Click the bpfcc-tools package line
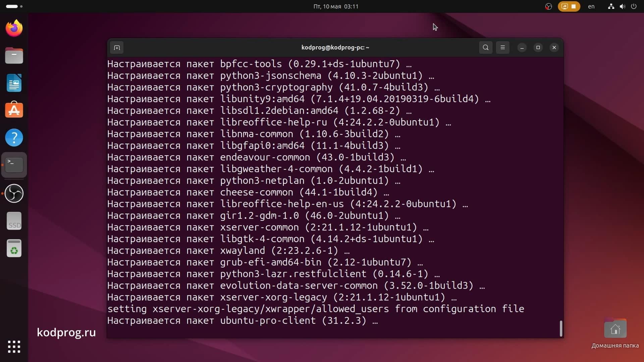Screen dimensions: 644x362 click(x=259, y=64)
